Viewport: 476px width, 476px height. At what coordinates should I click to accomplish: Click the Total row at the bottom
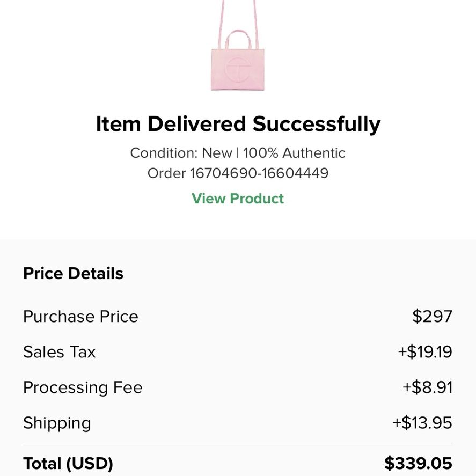238,463
